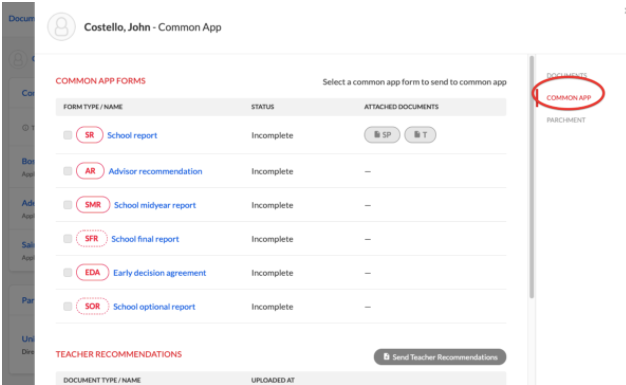Open the Advisor recommendation form link
The height and width of the screenshot is (385, 626).
[155, 171]
